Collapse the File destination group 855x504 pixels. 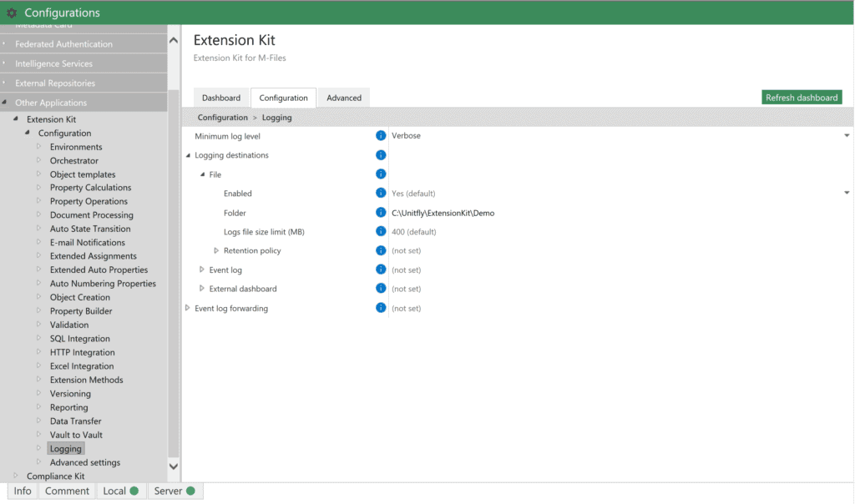click(202, 174)
